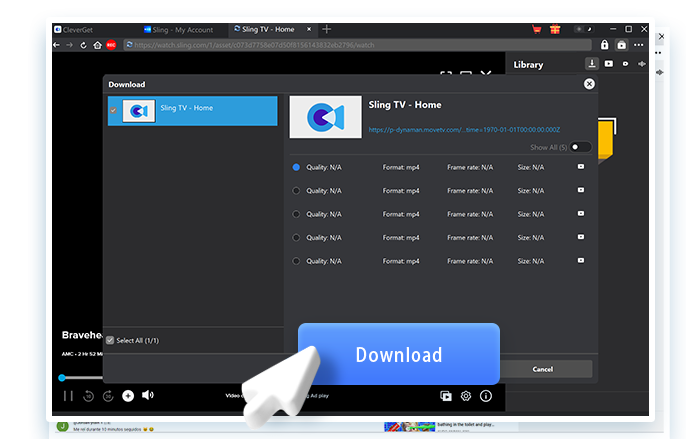Select the fourth Quality: N/A radio option
This screenshot has width=686, height=439.
pyautogui.click(x=296, y=238)
